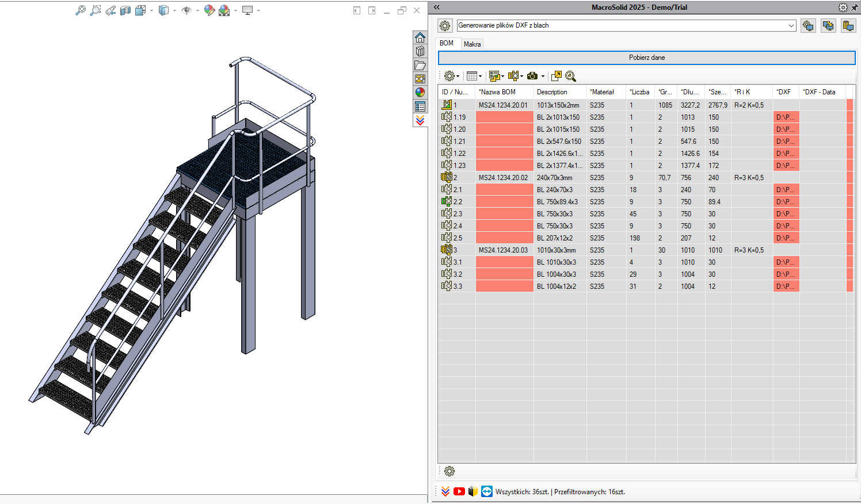
Task: Open the View Palette task pane tab
Action: (420, 79)
